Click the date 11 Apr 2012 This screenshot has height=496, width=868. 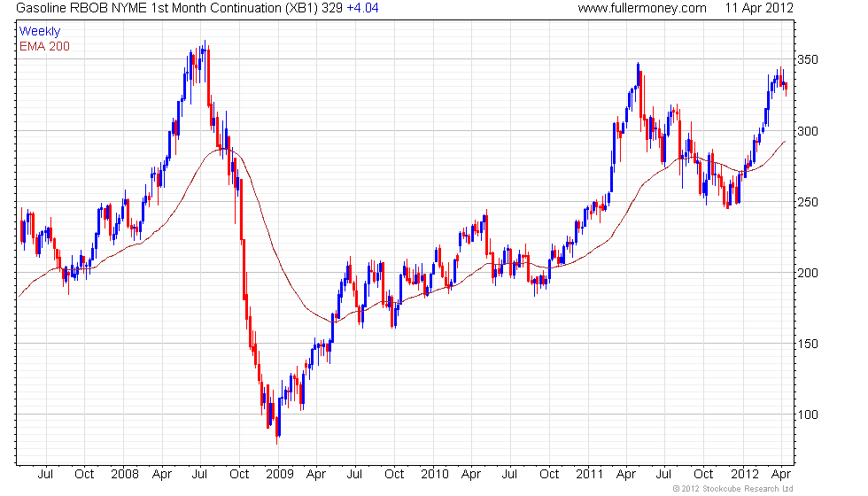coord(759,8)
